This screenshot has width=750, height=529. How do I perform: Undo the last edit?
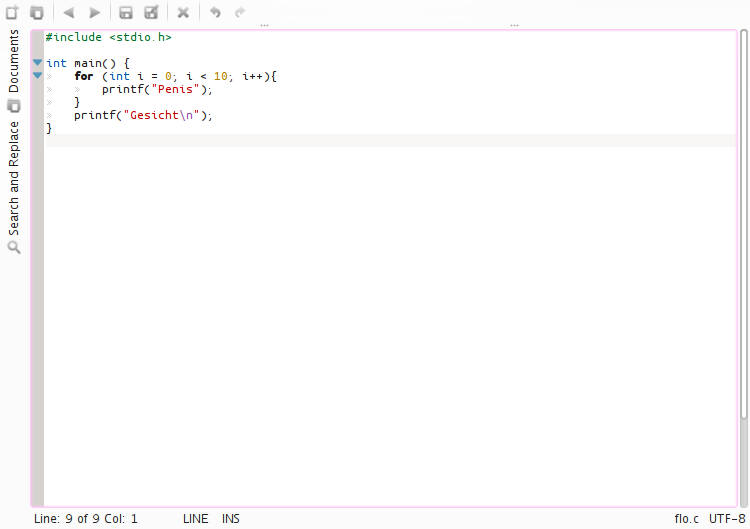[215, 12]
